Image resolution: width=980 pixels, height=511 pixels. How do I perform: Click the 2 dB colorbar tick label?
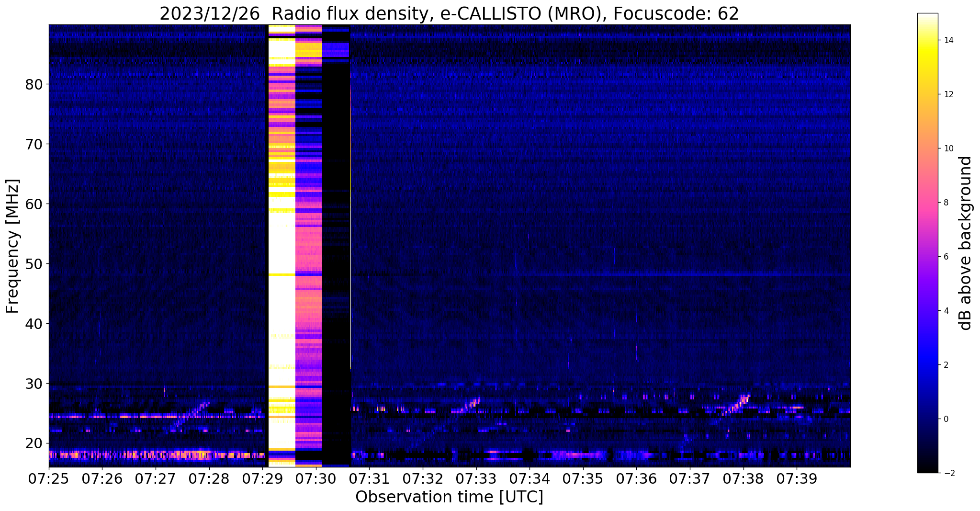click(x=946, y=365)
